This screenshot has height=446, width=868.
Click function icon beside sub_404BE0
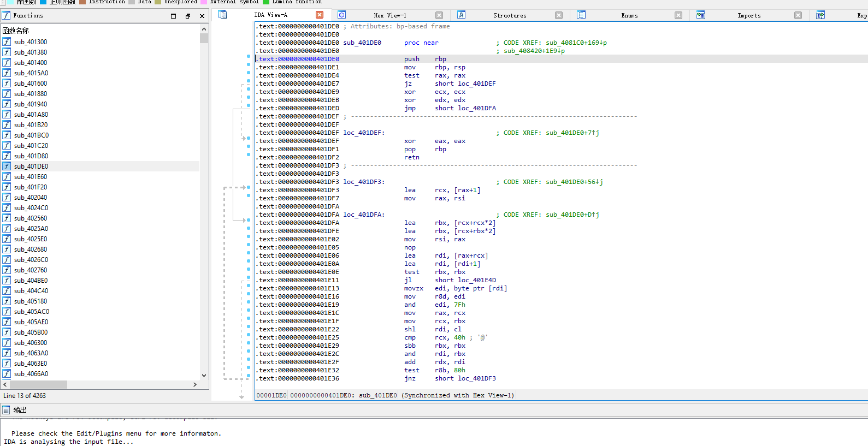click(x=7, y=280)
